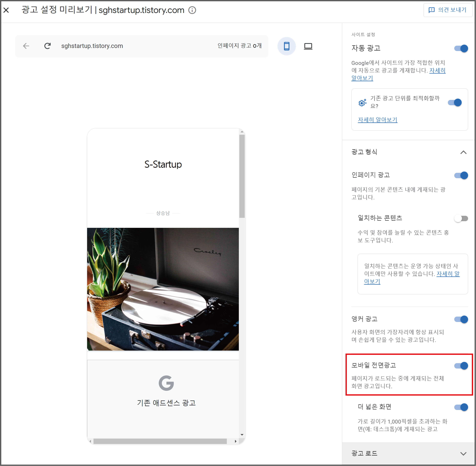The image size is (476, 466).
Task: Expand the 광고 로드 section
Action: point(463,453)
